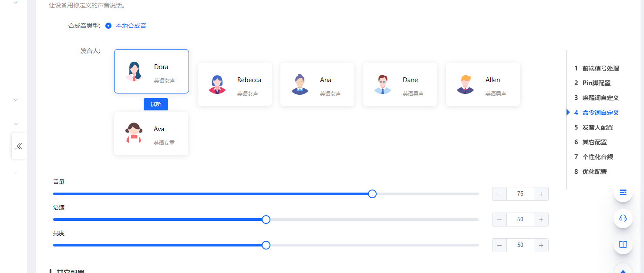Collapse sidebar with double-chevron icon
This screenshot has height=273, width=644.
(x=19, y=146)
